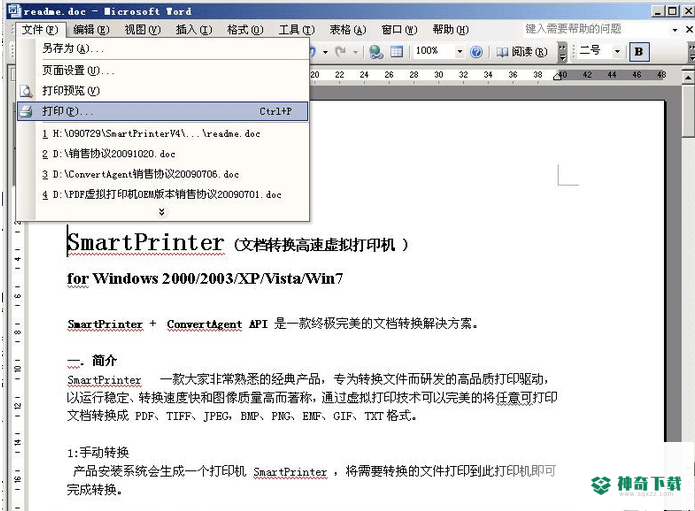Choose 另存为(A)... from File menu
Viewport: 695px width, 511px height.
point(162,49)
